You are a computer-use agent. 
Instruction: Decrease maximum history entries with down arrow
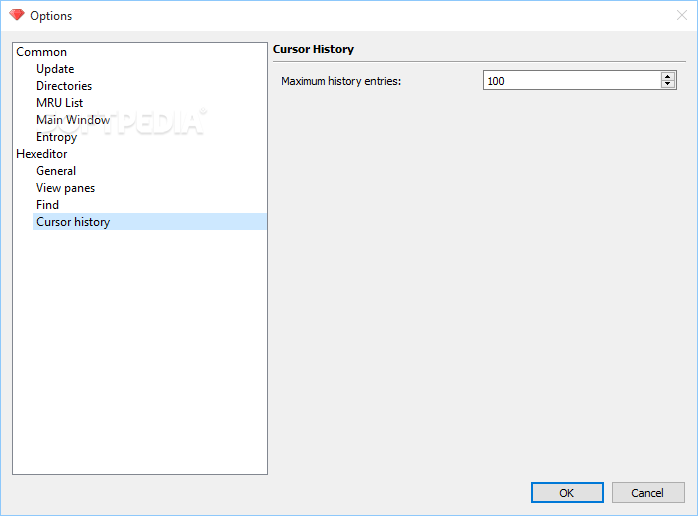click(x=667, y=84)
